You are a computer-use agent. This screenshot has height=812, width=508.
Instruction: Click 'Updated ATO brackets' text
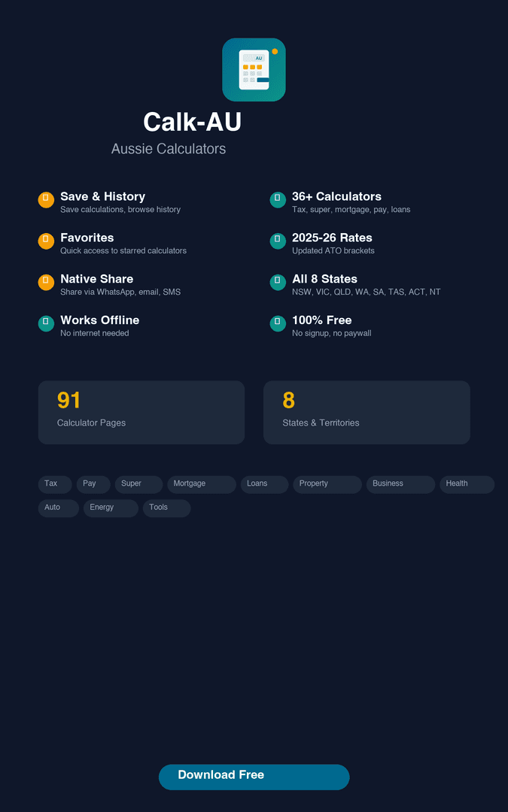click(x=333, y=250)
